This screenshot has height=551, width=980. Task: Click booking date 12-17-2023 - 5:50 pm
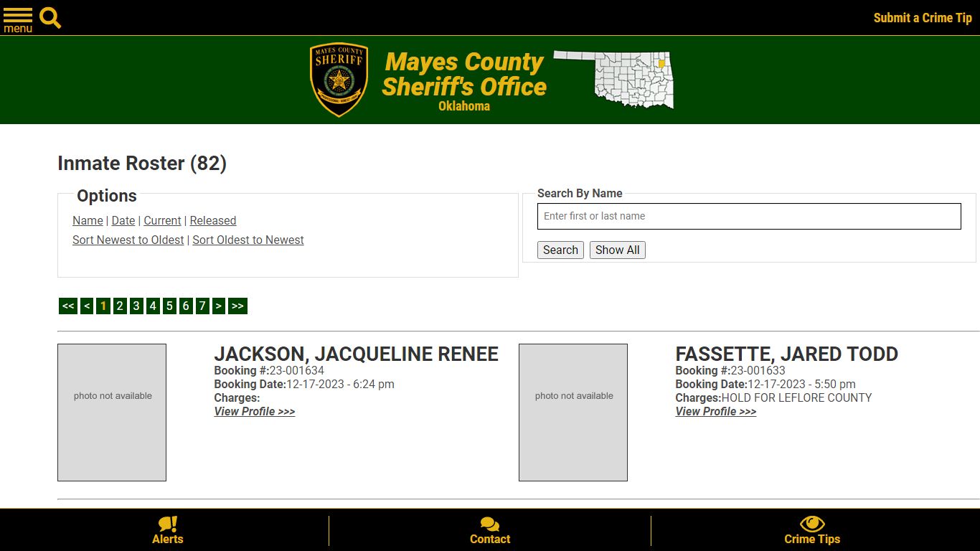801,384
